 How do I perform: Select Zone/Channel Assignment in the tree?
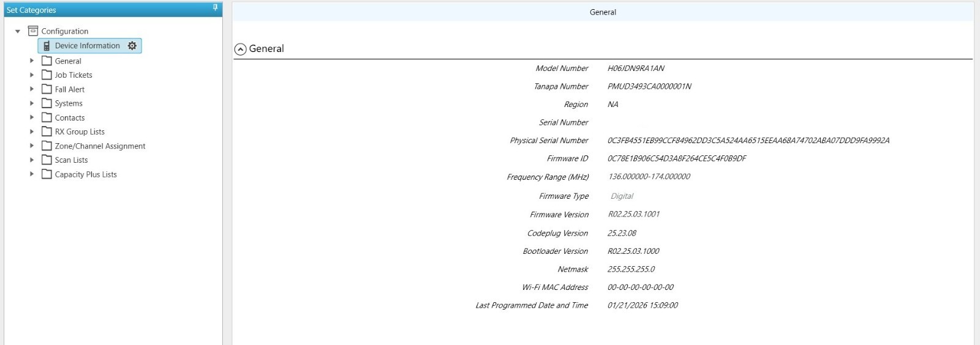tap(100, 146)
